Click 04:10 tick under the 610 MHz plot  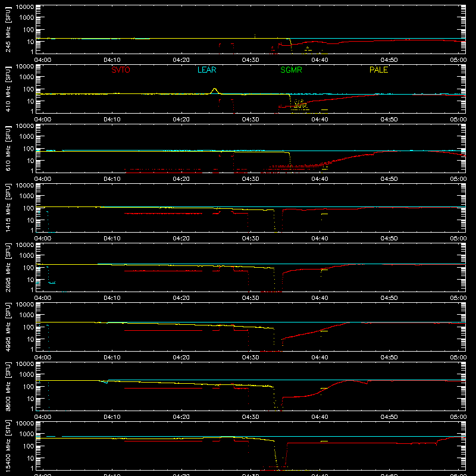point(112,179)
